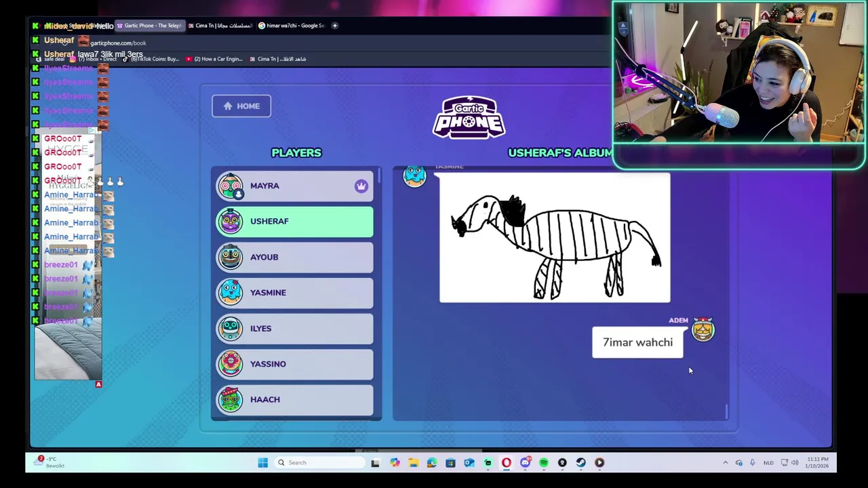
Task: Open Copilot from the taskbar
Action: 395,462
